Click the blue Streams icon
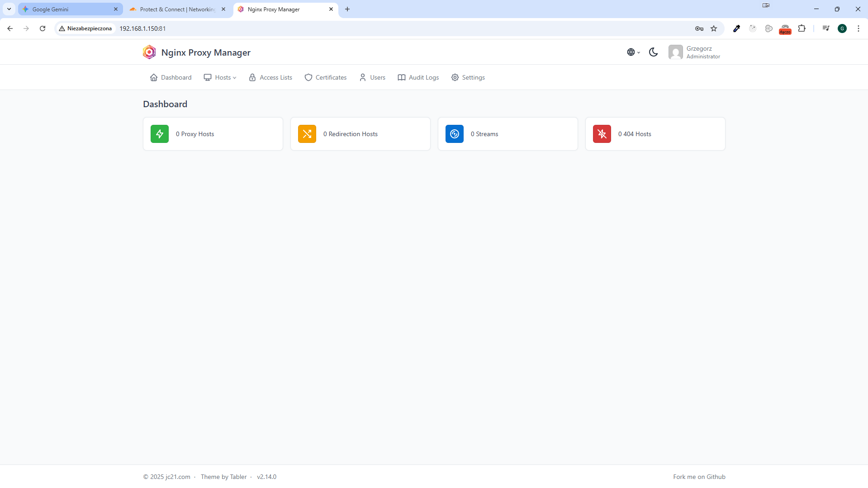Screen dimensions: 868x488 pos(455,134)
